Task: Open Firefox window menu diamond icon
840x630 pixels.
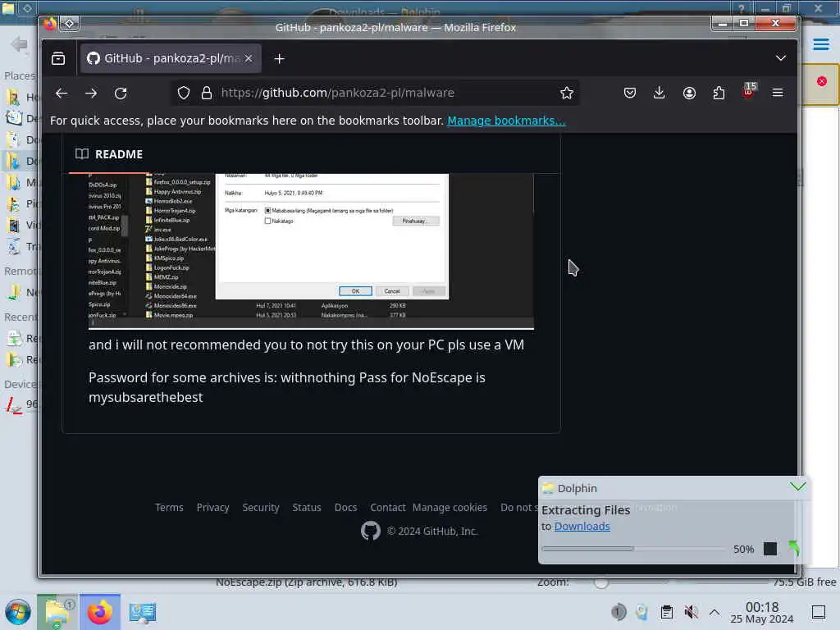Action: click(70, 24)
